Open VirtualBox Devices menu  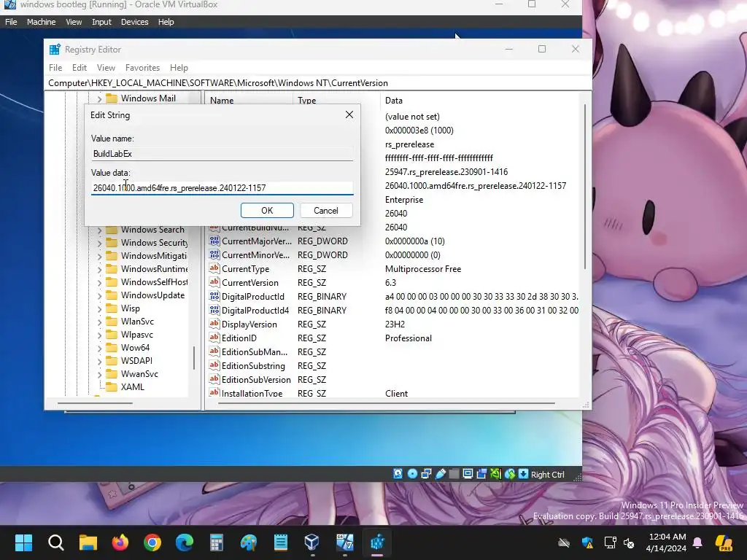[x=135, y=22]
